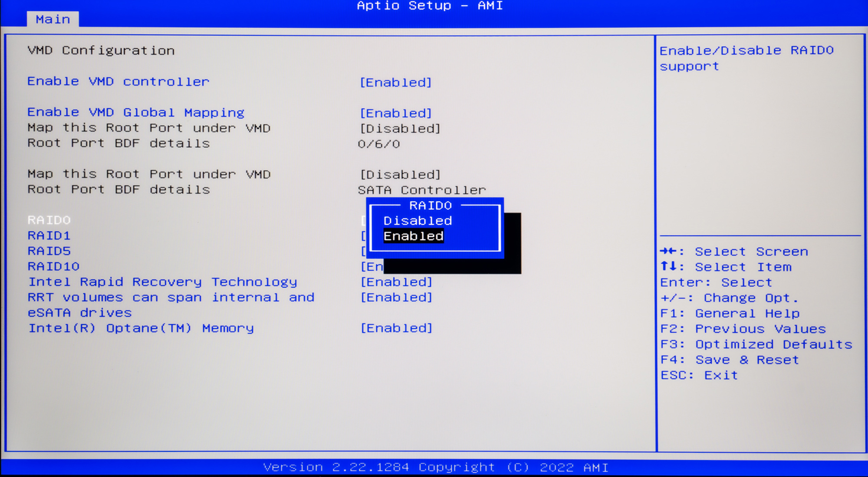Toggle RRT volumes span eSATA value
This screenshot has width=868, height=477.
point(396,298)
